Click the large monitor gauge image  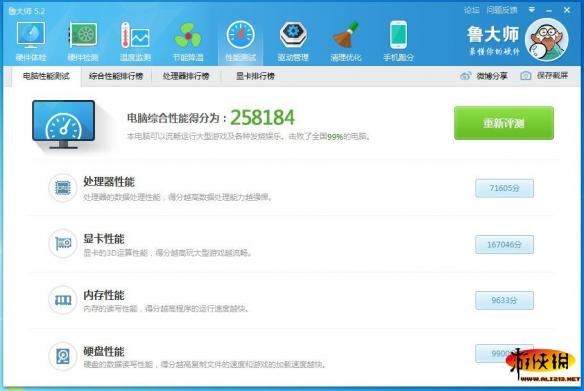[64, 124]
